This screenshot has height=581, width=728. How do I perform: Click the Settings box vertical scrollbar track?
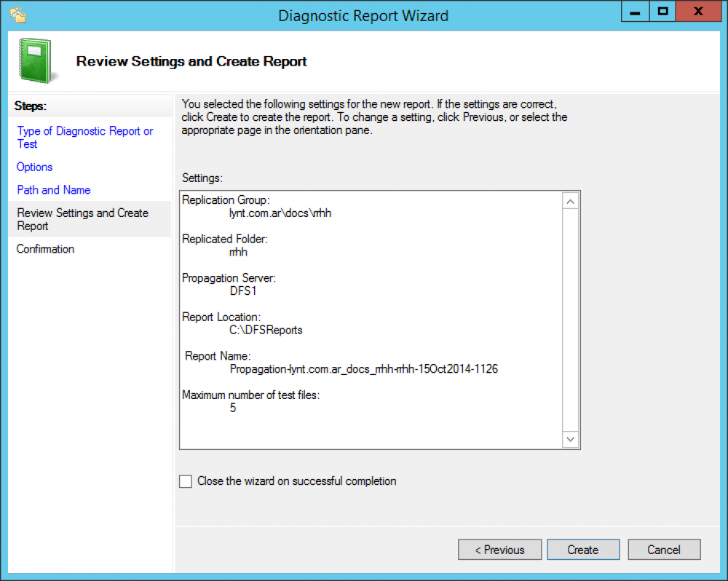pos(570,320)
